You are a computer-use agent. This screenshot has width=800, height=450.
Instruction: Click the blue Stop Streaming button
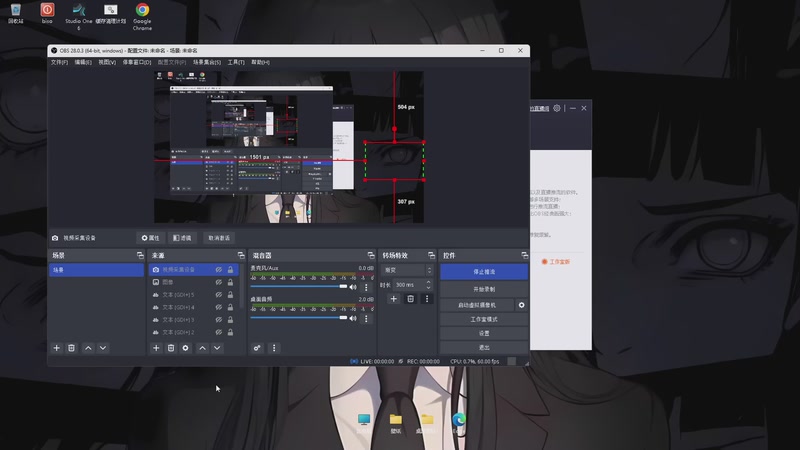[x=484, y=272]
